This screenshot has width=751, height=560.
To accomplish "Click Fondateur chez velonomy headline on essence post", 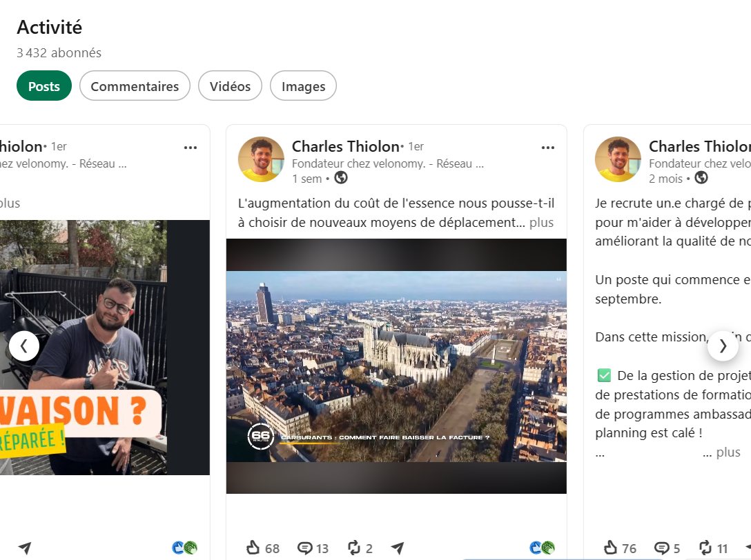I will tap(388, 163).
